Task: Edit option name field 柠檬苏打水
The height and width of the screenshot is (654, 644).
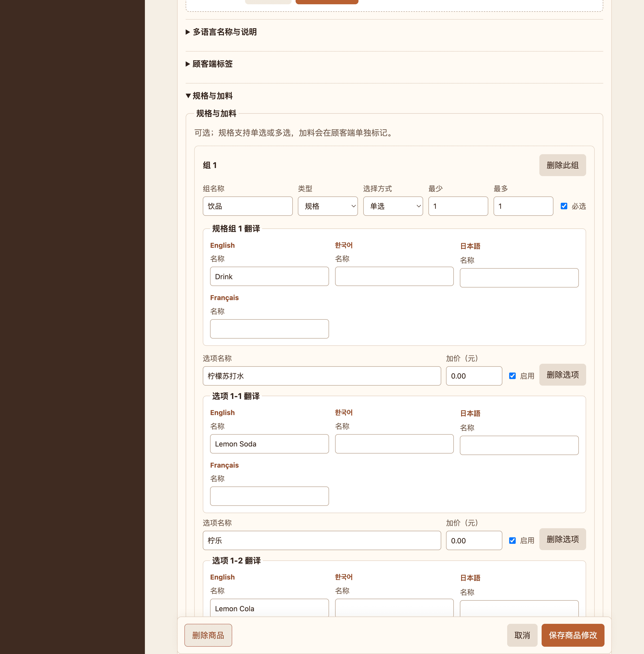Action: [322, 376]
